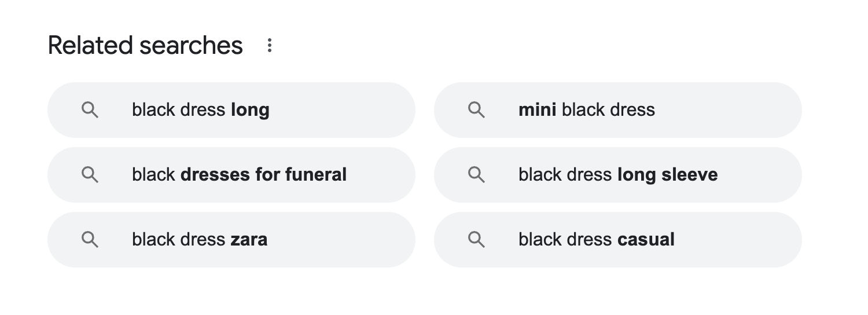This screenshot has height=315, width=868.
Task: Click the bold phrase 'long sleeve'
Action: (x=667, y=175)
